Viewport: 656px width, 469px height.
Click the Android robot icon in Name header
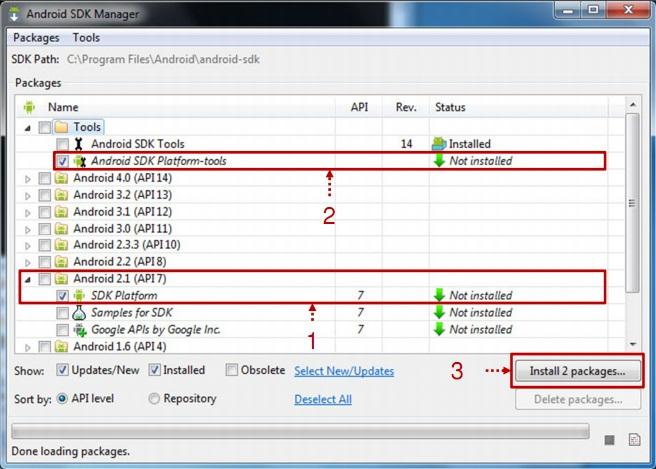tap(29, 107)
